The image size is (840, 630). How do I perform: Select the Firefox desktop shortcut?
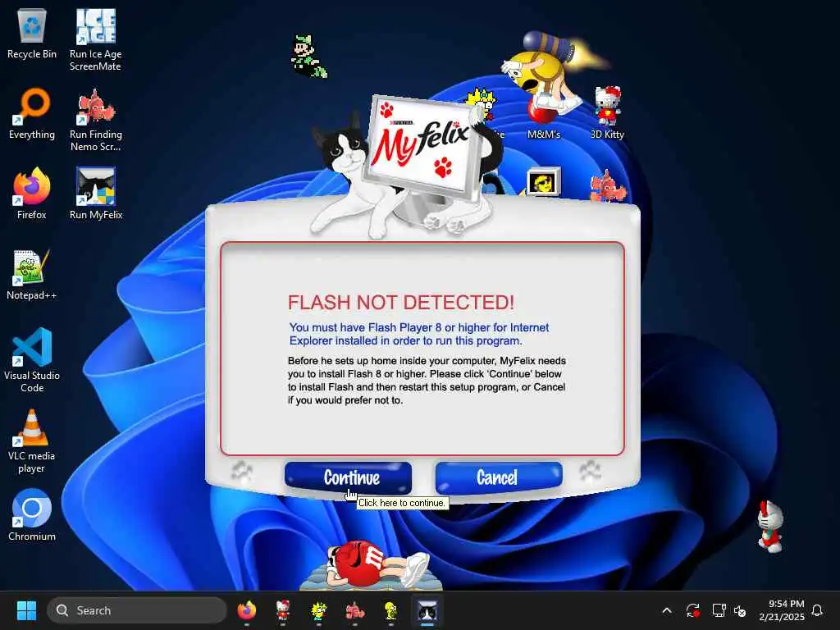click(32, 194)
